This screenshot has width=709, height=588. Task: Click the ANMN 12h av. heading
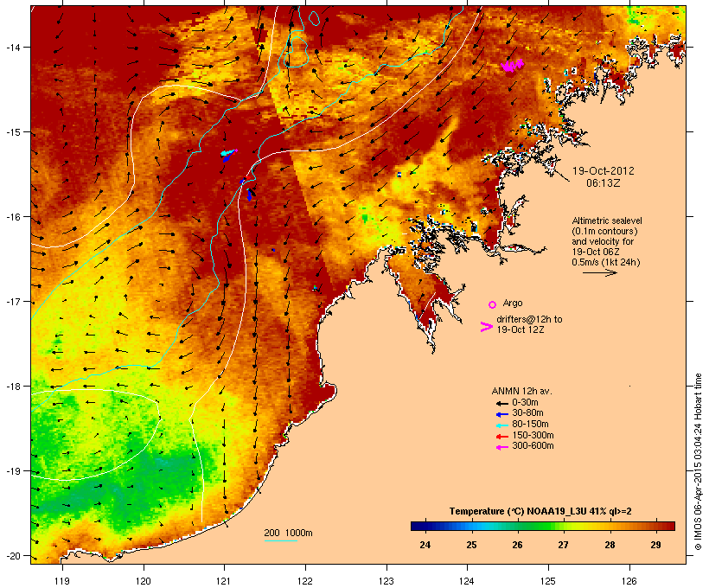click(x=521, y=391)
